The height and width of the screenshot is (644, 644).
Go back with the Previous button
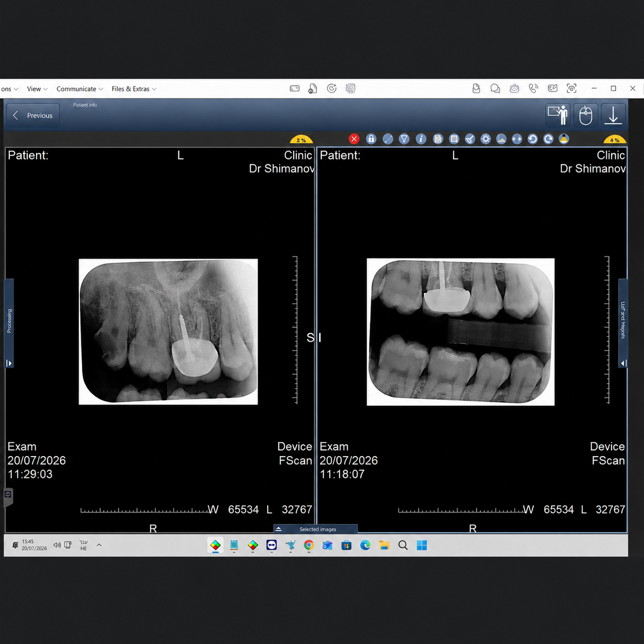[33, 116]
